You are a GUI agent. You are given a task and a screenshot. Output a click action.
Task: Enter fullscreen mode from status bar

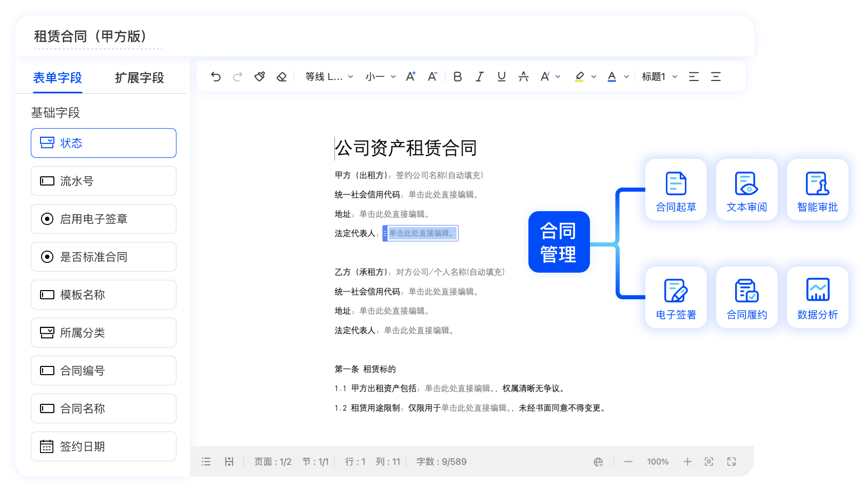[x=732, y=462]
